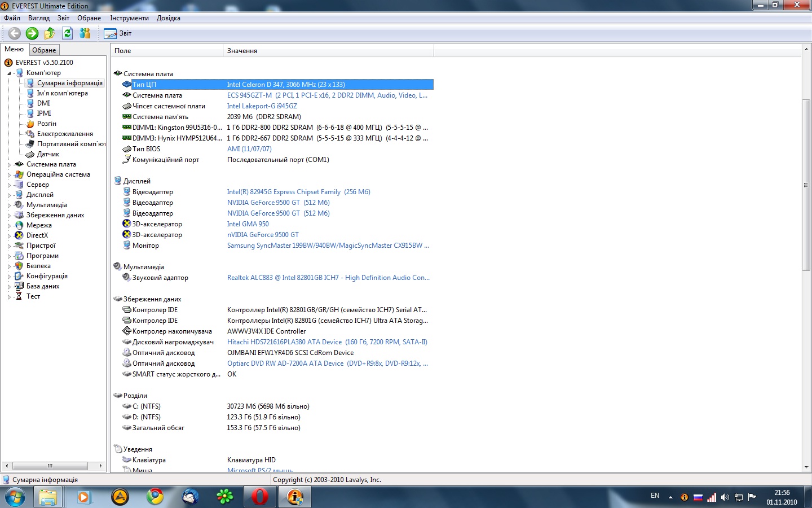Click the Поле column header

(167, 51)
